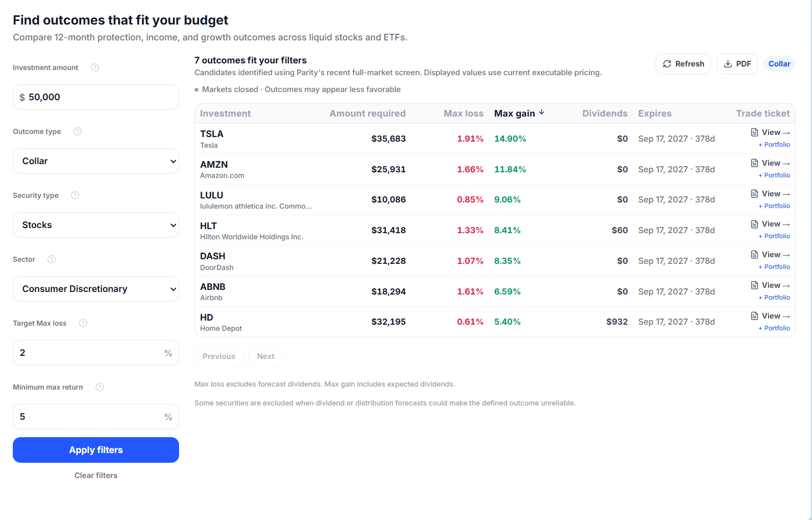Sort by Investment column header
This screenshot has width=812, height=520.
coord(225,114)
